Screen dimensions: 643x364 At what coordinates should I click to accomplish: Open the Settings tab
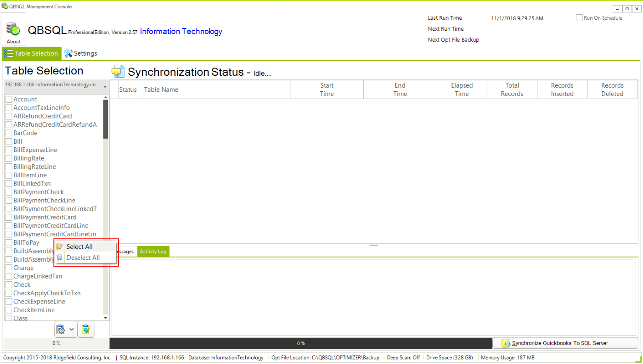pyautogui.click(x=81, y=53)
